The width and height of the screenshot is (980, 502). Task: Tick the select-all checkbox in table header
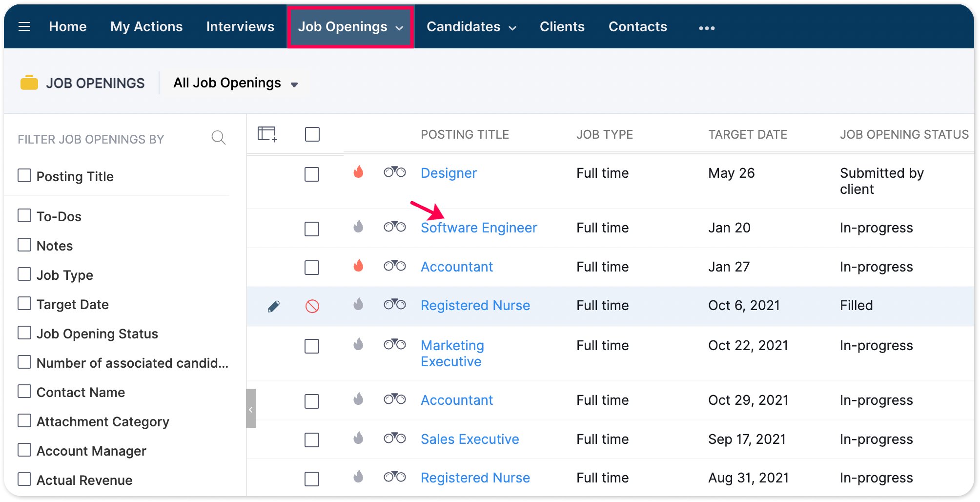(312, 134)
